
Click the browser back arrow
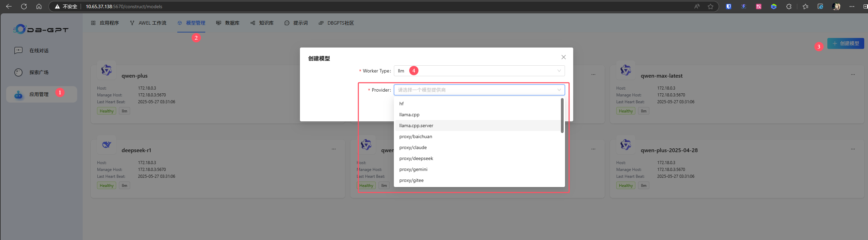coord(9,6)
